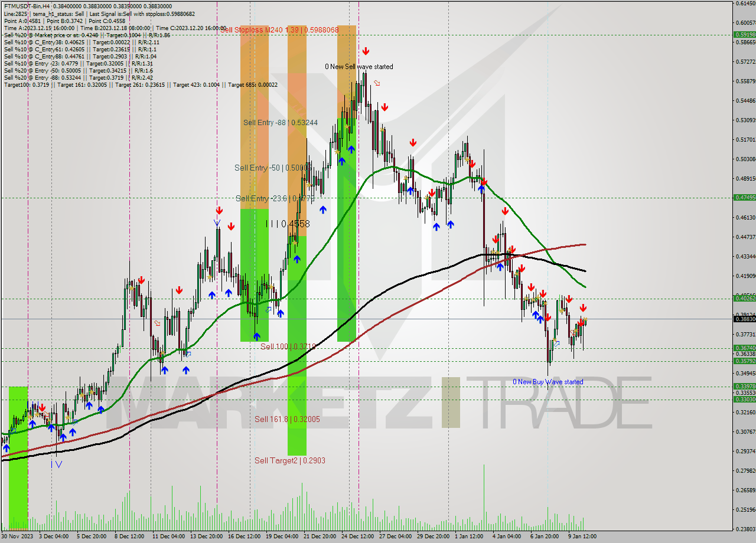This screenshot has height=543, width=756.
Task: Click the 'I I I 0.4558' label
Action: pos(288,224)
